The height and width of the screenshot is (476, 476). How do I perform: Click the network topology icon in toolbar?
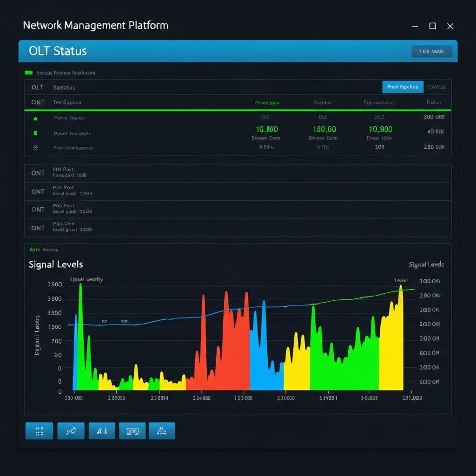pos(161,431)
